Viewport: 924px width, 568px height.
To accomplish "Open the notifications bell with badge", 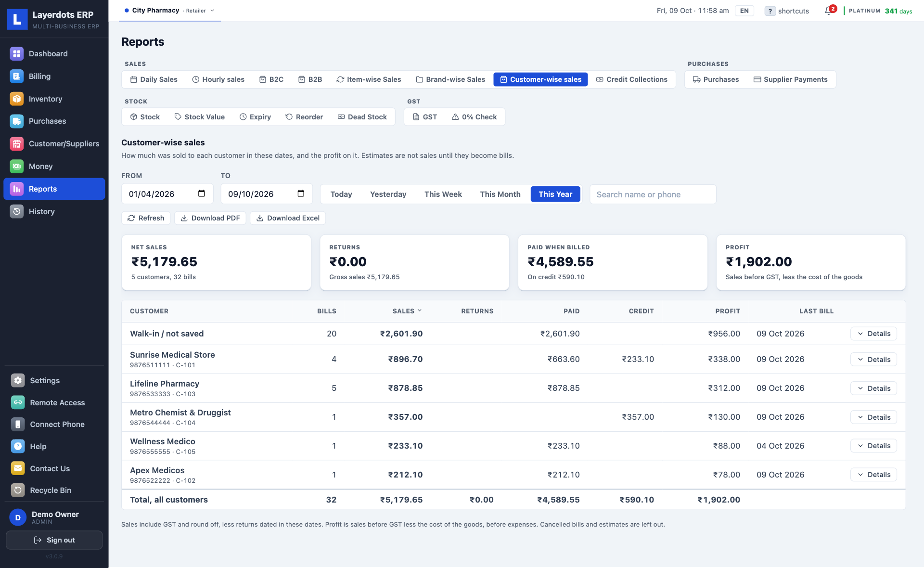I will [830, 10].
